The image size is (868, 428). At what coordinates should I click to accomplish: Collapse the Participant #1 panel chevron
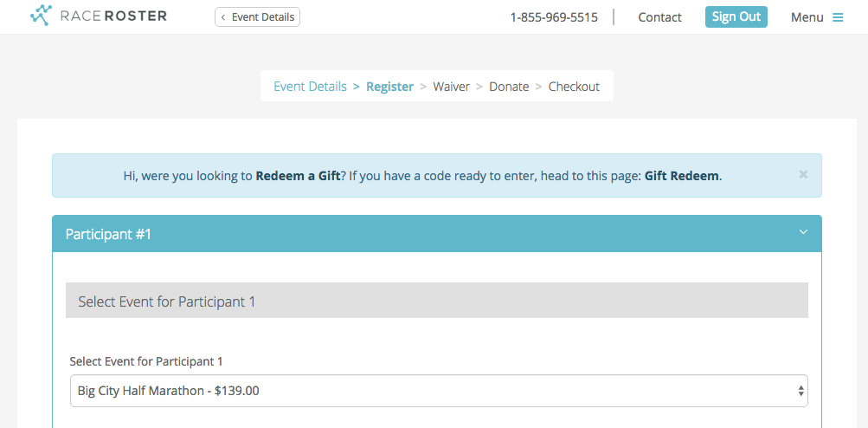(x=803, y=232)
